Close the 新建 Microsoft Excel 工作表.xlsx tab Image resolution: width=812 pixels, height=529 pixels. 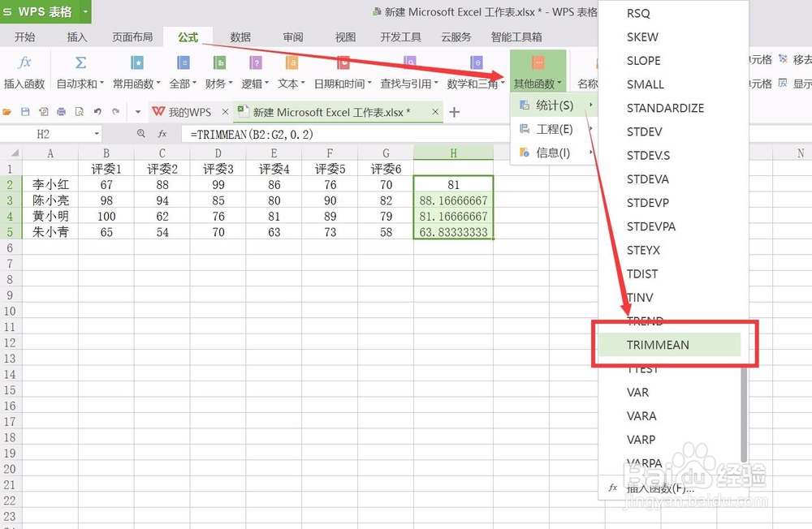coord(435,112)
